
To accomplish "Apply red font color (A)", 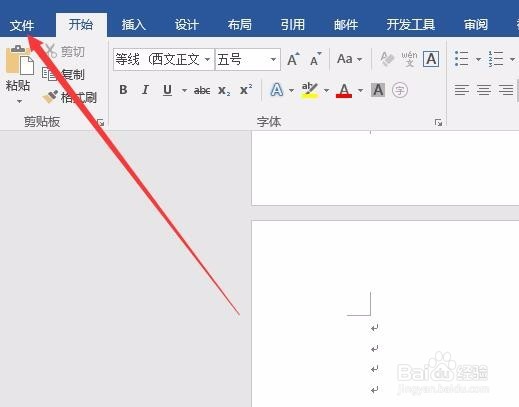I will tap(344, 90).
